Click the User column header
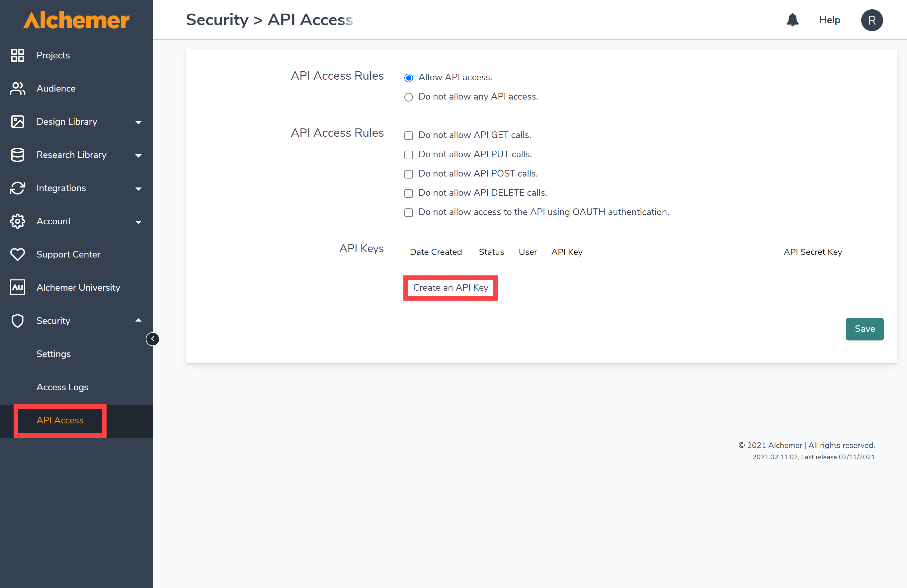The width and height of the screenshot is (907, 588). [x=528, y=252]
